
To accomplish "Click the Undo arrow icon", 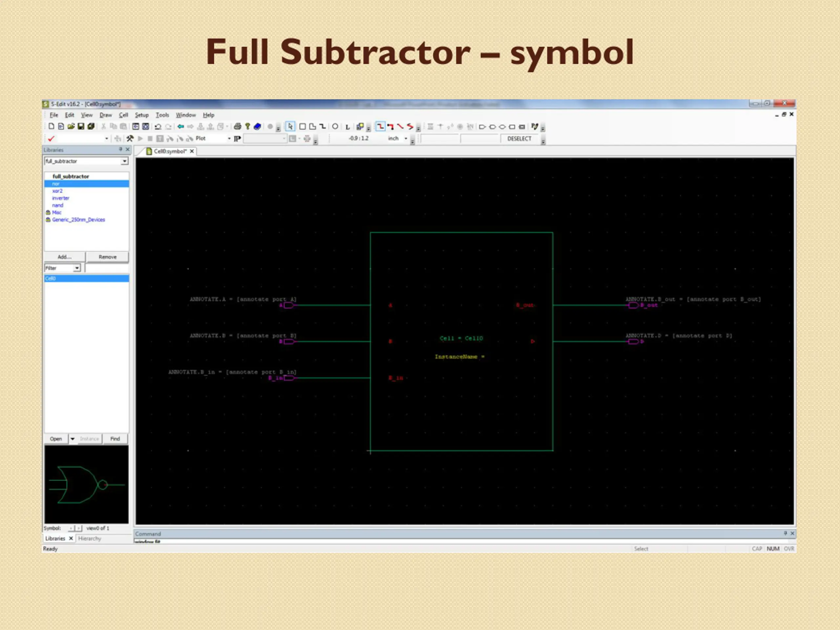I will pyautogui.click(x=158, y=127).
